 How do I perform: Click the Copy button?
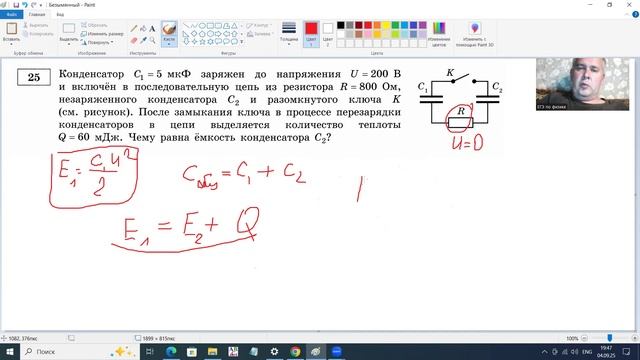[x=38, y=34]
